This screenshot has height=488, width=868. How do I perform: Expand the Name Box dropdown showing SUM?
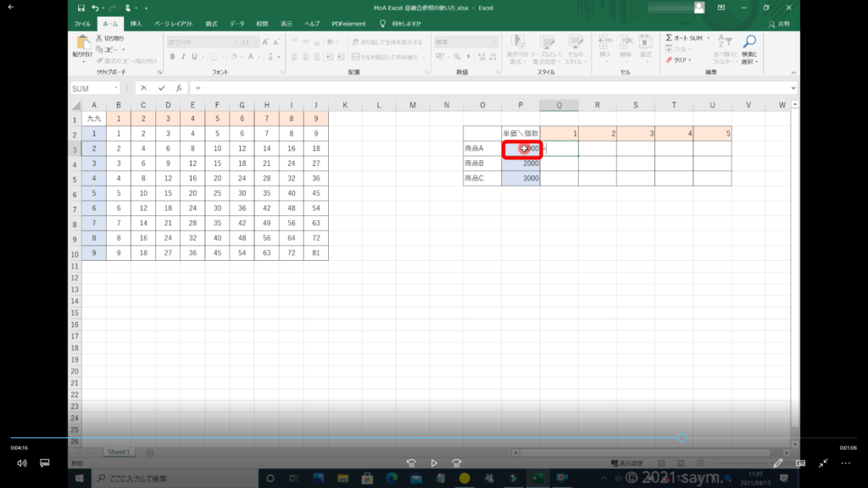[x=115, y=88]
